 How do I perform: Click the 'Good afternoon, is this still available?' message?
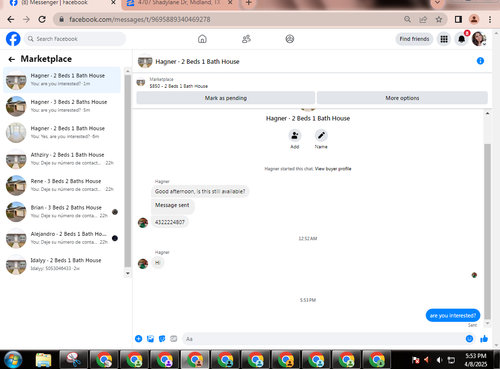point(200,191)
